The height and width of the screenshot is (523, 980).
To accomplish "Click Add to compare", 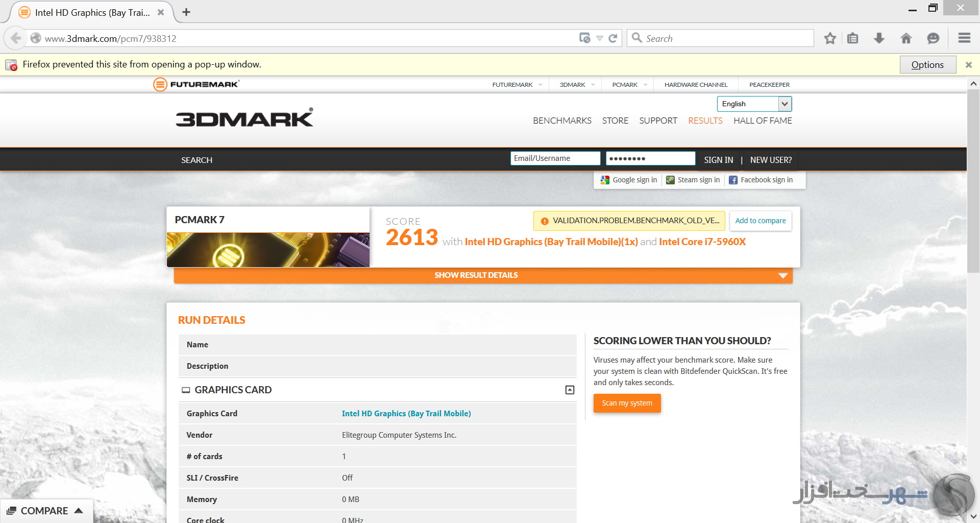I will point(761,221).
